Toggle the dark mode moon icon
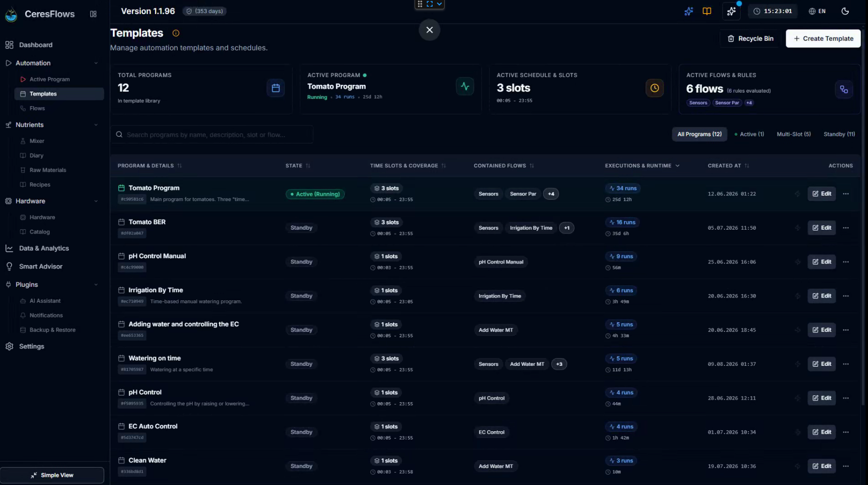Screen dimensions: 868x485 pyautogui.click(x=845, y=11)
